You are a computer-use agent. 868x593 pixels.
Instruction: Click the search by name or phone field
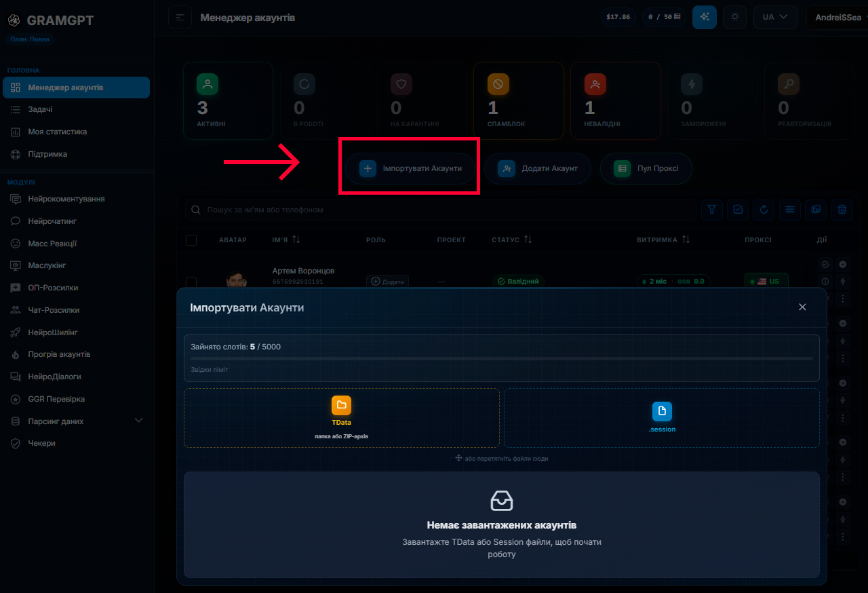[x=441, y=210]
